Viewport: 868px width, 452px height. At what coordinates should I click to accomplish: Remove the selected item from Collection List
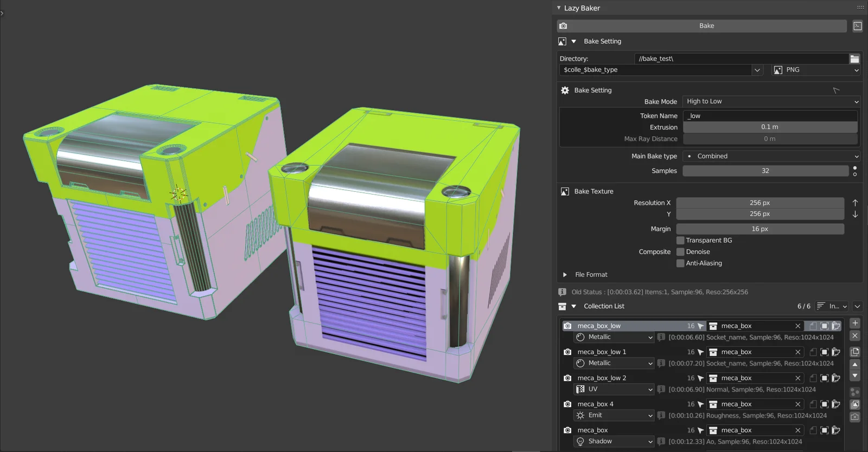[x=855, y=336]
